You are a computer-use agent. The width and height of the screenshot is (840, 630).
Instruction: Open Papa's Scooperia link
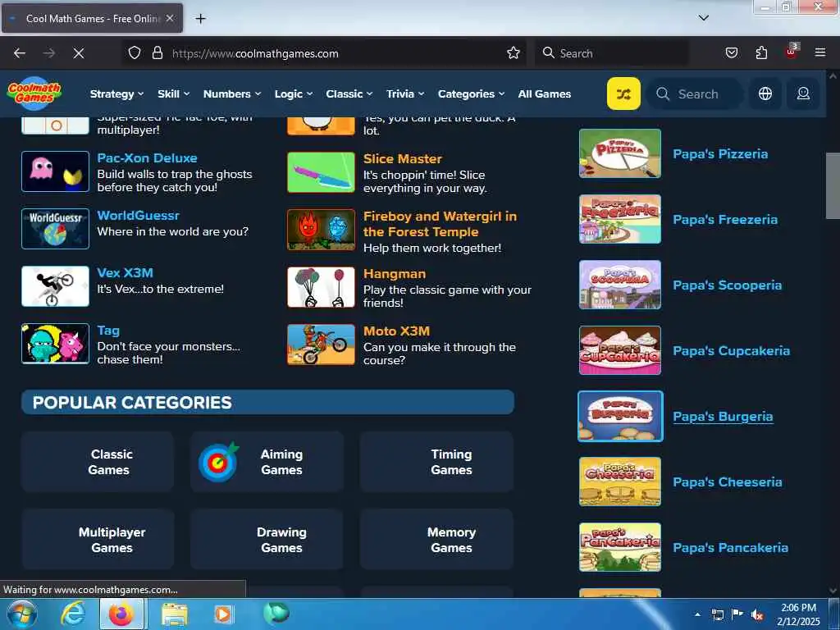[727, 285]
